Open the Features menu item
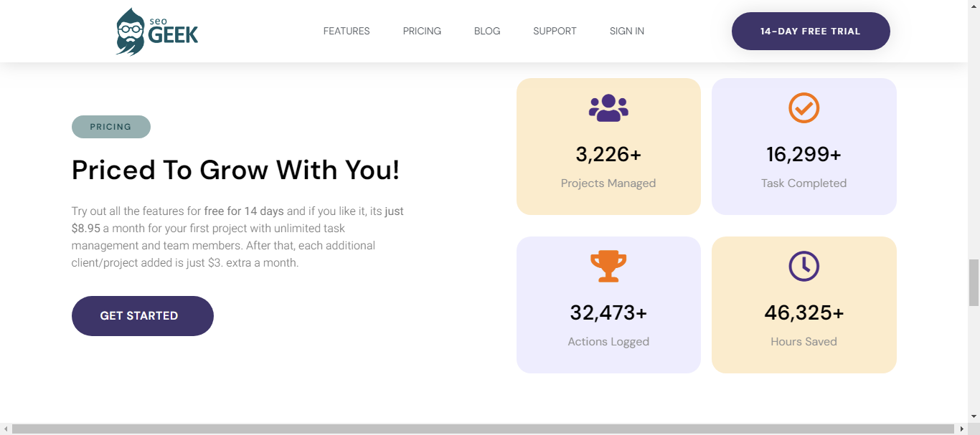 347,31
